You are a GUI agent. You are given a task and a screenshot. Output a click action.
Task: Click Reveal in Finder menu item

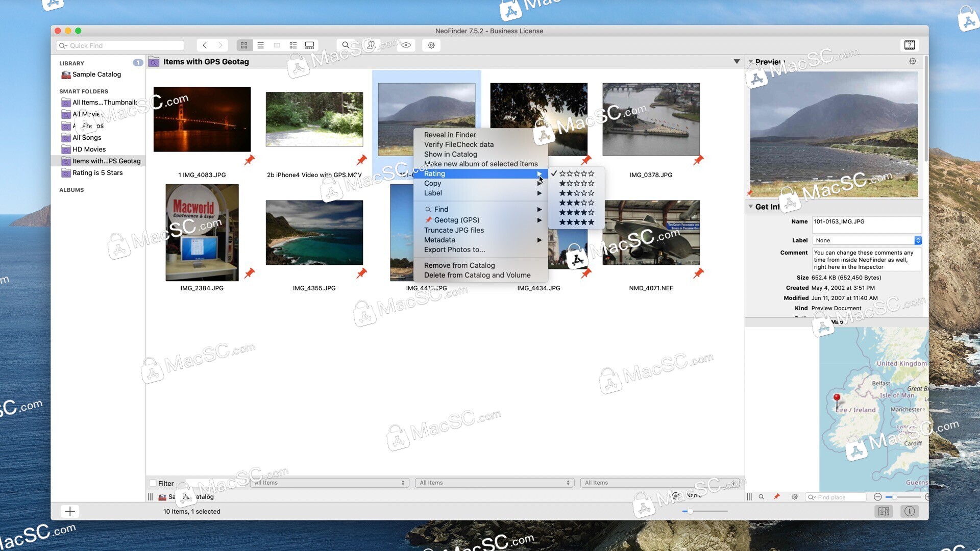[x=450, y=135]
